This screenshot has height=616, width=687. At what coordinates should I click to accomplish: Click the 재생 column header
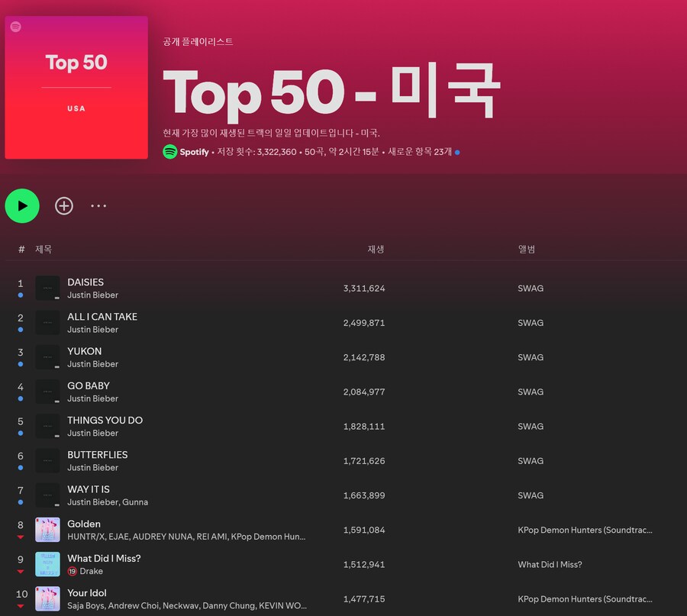(x=376, y=249)
